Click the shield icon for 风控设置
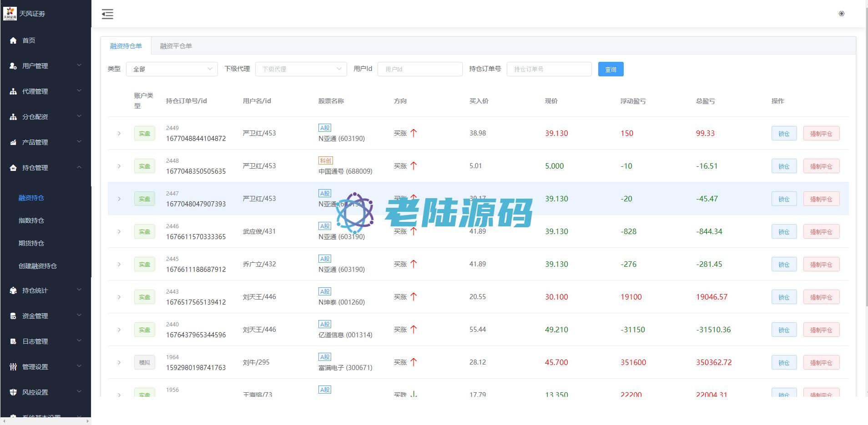The width and height of the screenshot is (868, 425). point(13,392)
